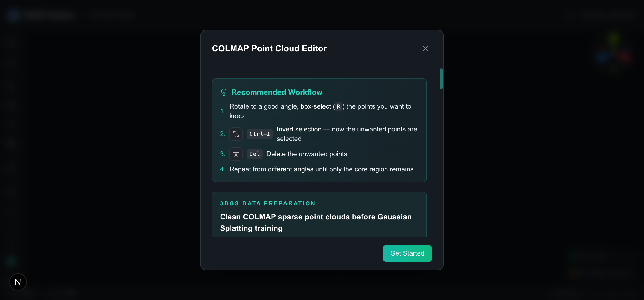
Task: Close the COLMAP Point Cloud Editor dialog
Action: point(425,48)
